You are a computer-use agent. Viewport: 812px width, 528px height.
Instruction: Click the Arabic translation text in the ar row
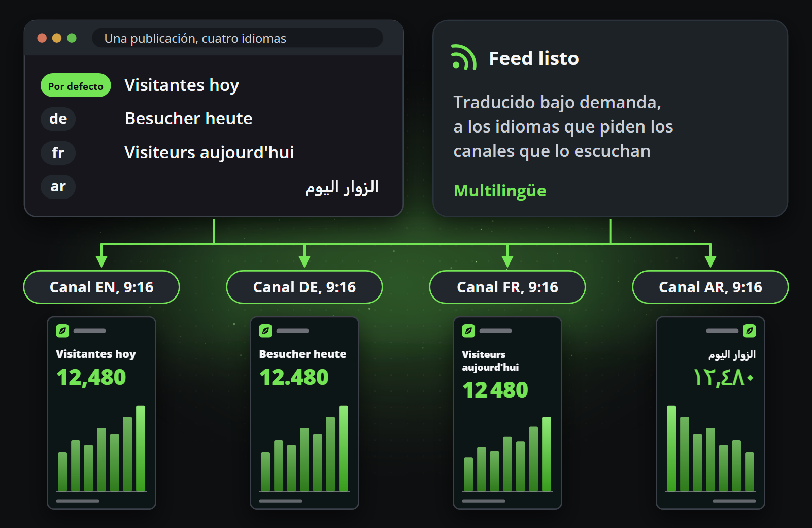342,187
